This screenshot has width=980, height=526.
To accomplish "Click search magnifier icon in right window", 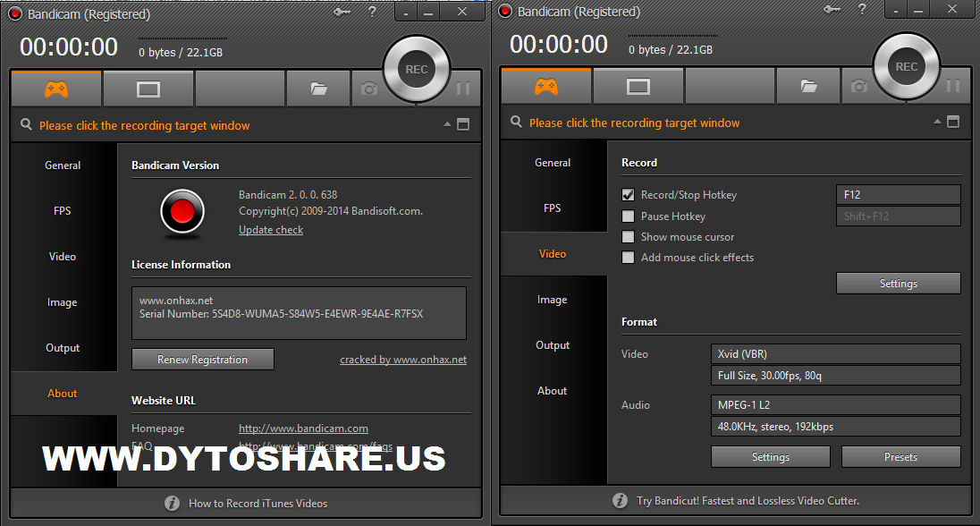I will (516, 122).
